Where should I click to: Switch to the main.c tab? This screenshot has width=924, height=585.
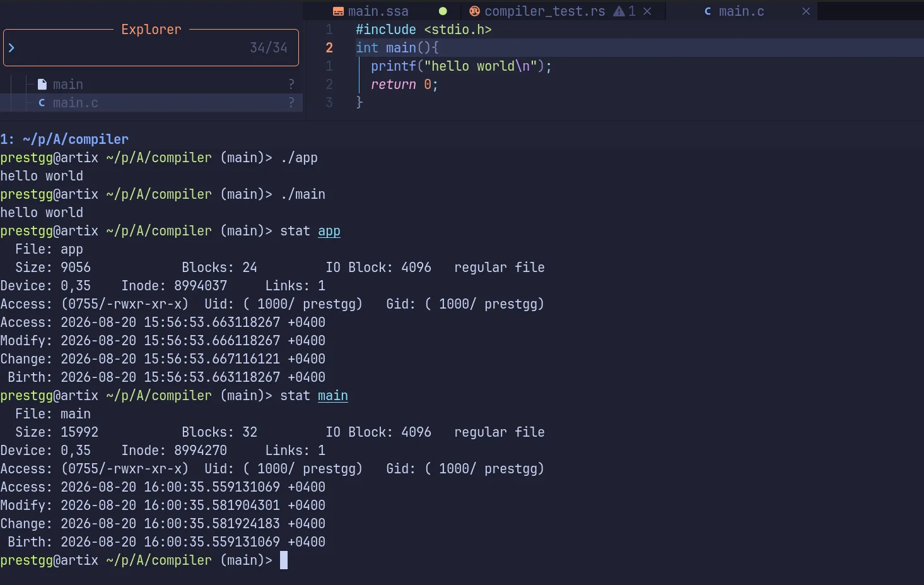coord(741,11)
